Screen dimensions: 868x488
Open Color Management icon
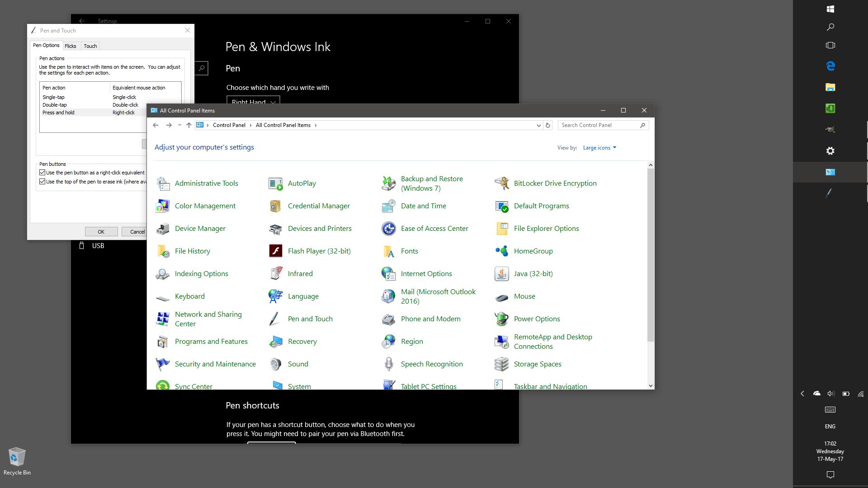(163, 206)
